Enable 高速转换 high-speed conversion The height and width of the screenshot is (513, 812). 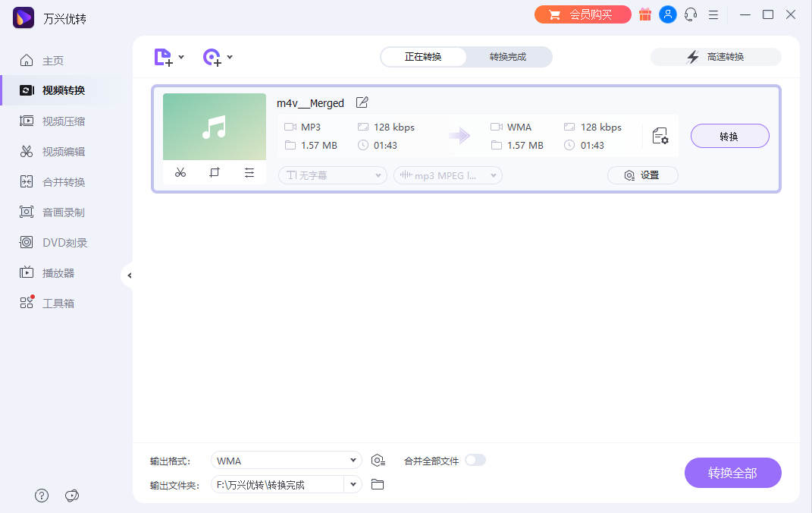click(x=716, y=57)
